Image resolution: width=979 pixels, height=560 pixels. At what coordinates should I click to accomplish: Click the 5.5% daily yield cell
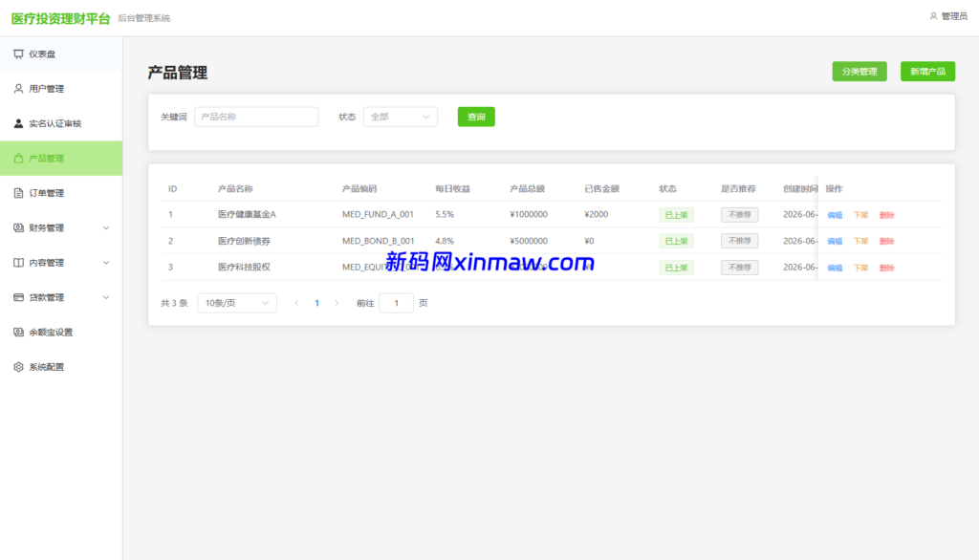[445, 214]
